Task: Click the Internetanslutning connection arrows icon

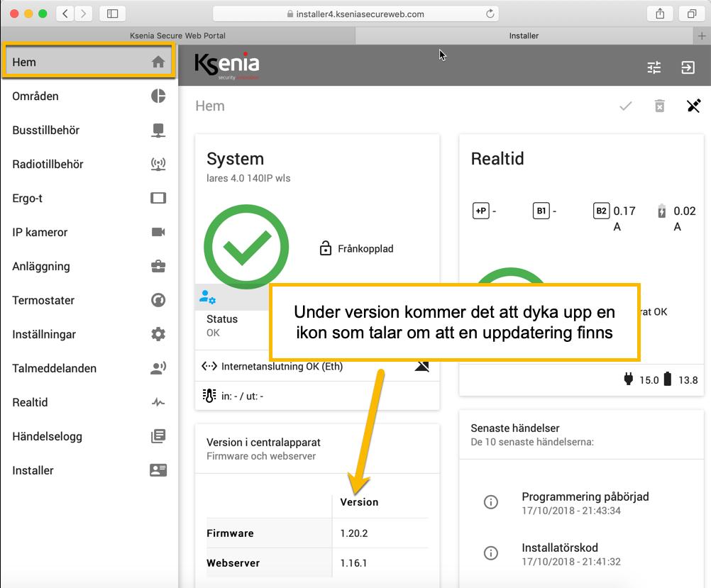Action: [x=209, y=366]
